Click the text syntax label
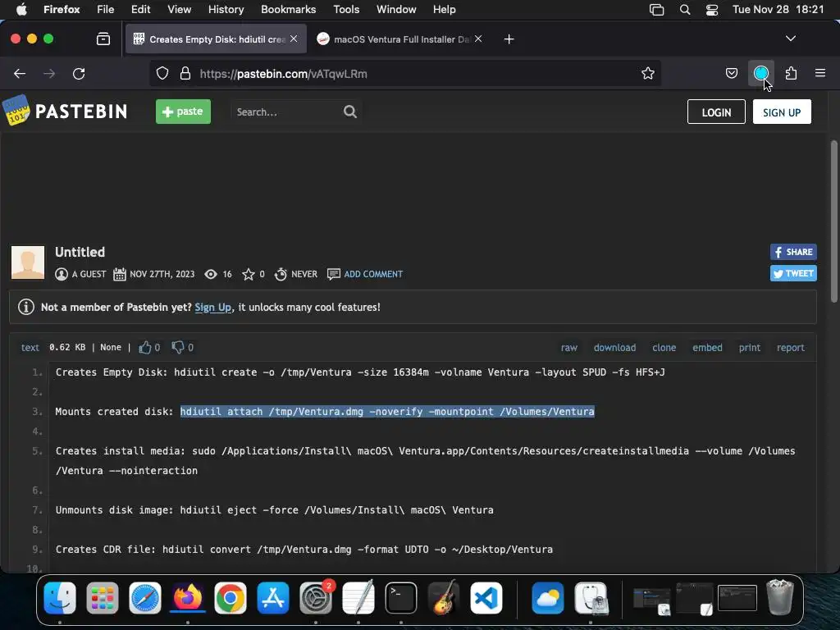840x630 pixels. [30, 348]
